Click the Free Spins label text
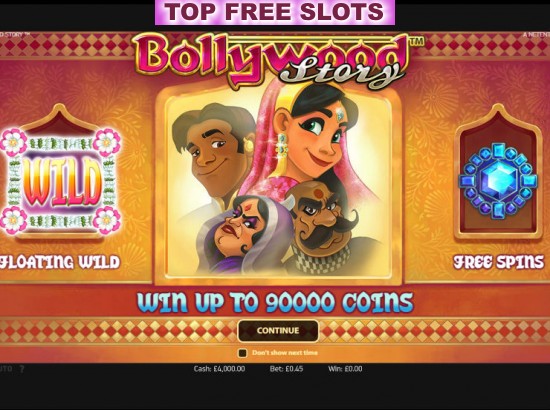This screenshot has height=410, width=550. point(499,262)
